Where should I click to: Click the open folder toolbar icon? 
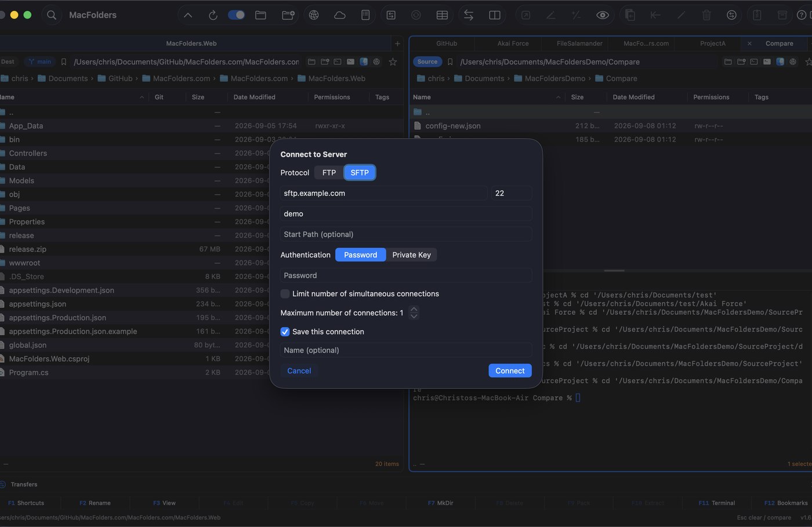[261, 15]
